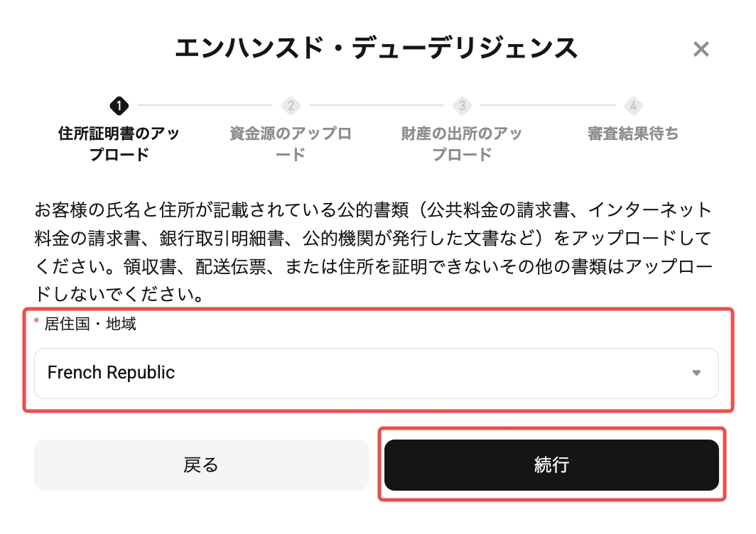Image resolution: width=756 pixels, height=534 pixels.
Task: Click the gray diamond icon for step 2
Action: click(291, 107)
